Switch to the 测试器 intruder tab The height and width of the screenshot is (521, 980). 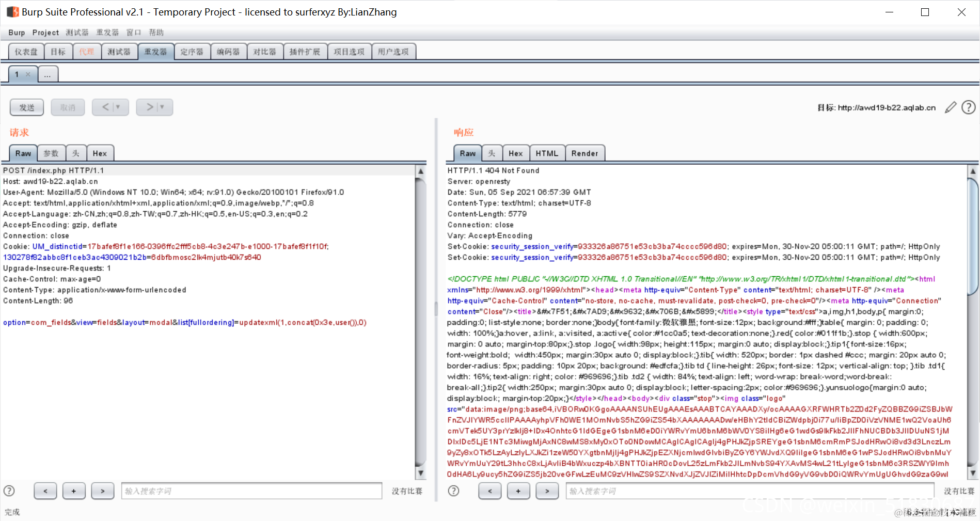pyautogui.click(x=119, y=52)
